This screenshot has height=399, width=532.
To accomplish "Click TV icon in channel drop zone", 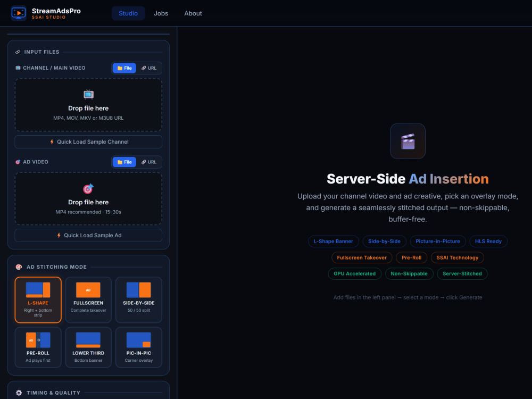I will point(88,94).
